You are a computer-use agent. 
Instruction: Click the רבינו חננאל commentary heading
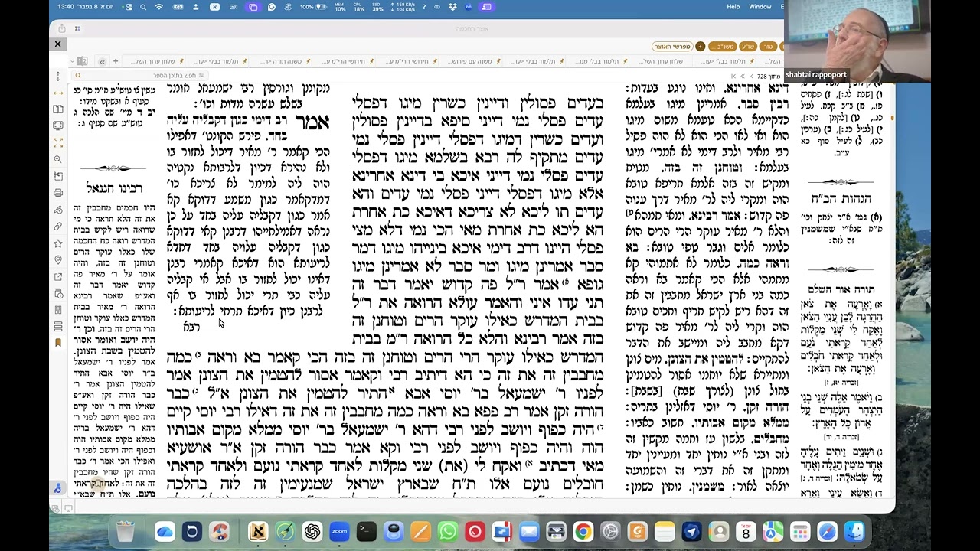pos(114,187)
